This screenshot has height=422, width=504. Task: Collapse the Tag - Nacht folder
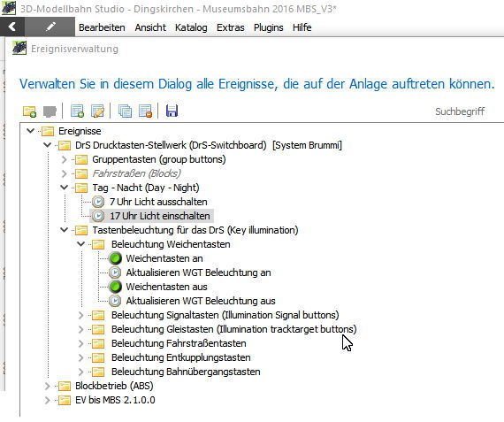point(64,188)
